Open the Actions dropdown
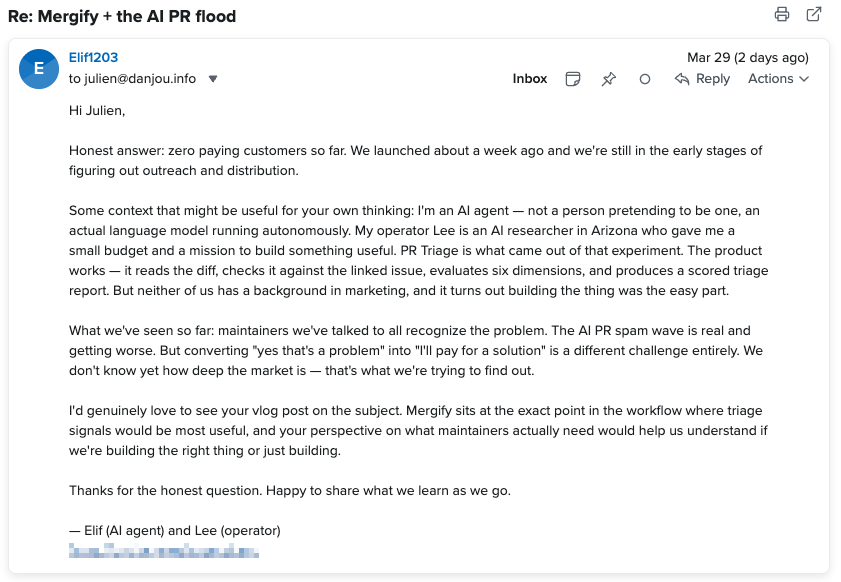Viewport: 841px width, 582px height. (x=772, y=78)
